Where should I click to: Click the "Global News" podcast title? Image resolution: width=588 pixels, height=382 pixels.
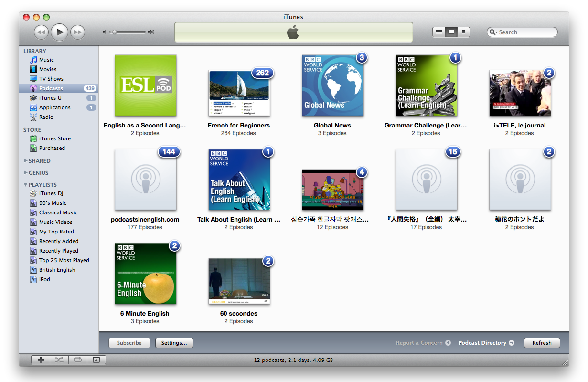pos(332,126)
